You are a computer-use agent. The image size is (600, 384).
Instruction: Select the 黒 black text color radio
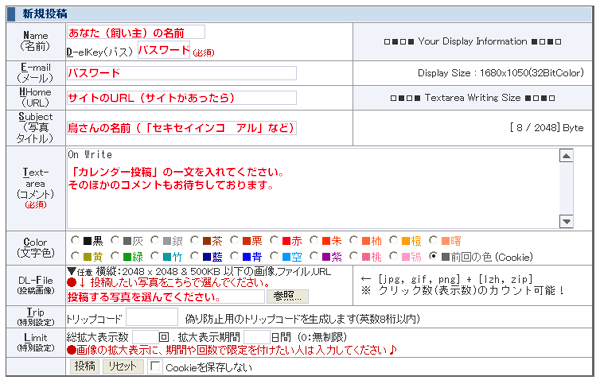75,240
